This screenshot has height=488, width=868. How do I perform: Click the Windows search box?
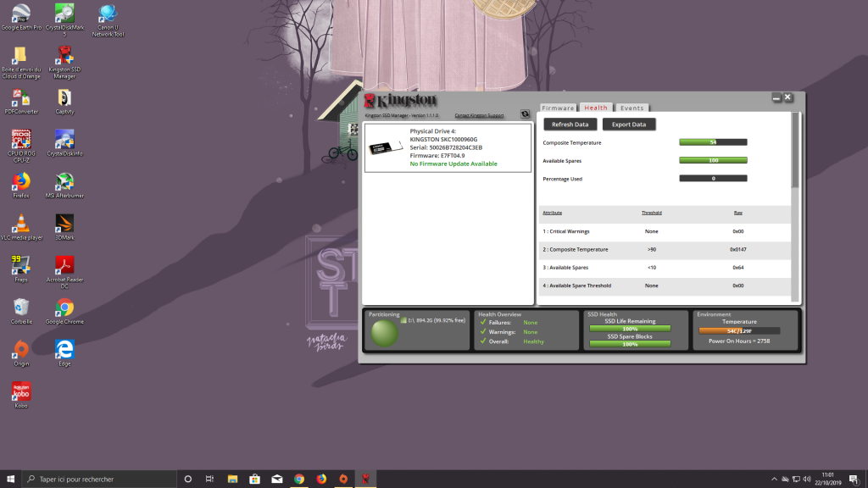pyautogui.click(x=99, y=479)
